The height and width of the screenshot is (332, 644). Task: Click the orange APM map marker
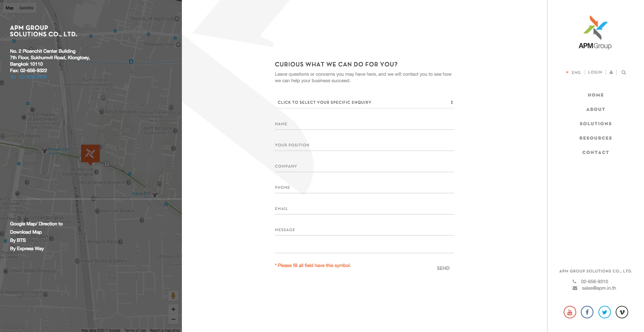90,154
